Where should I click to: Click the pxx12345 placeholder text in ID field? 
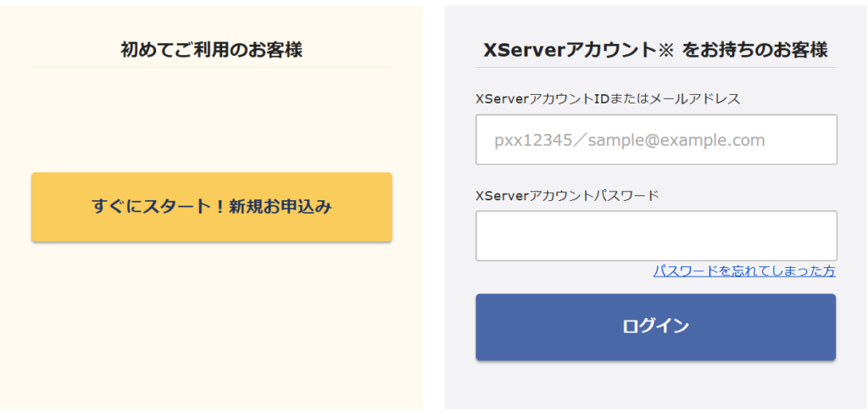[x=533, y=141]
